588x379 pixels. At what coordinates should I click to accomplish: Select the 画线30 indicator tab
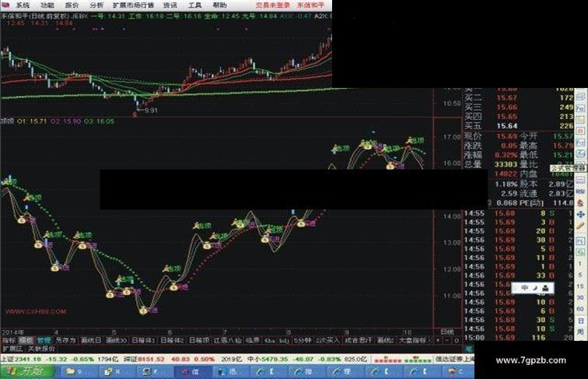(x=116, y=341)
